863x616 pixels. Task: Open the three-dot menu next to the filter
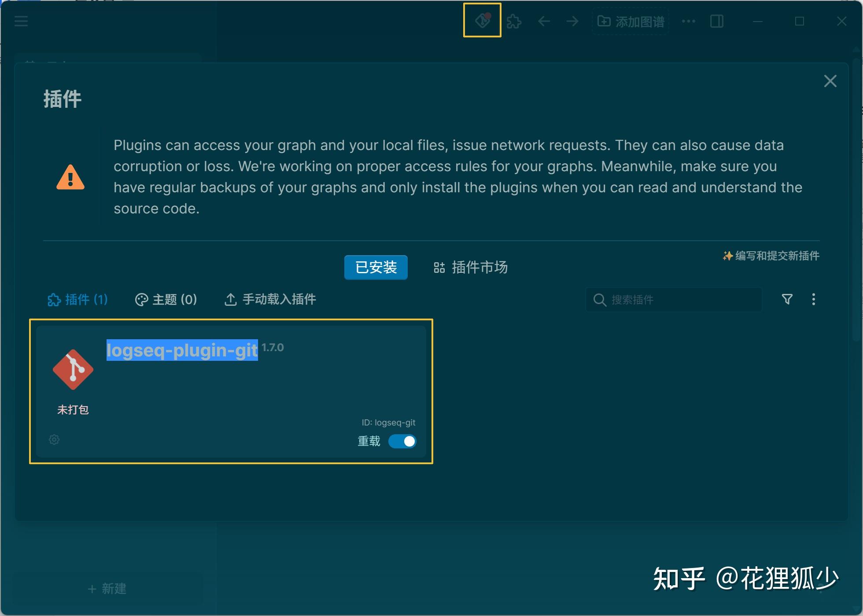(x=814, y=300)
